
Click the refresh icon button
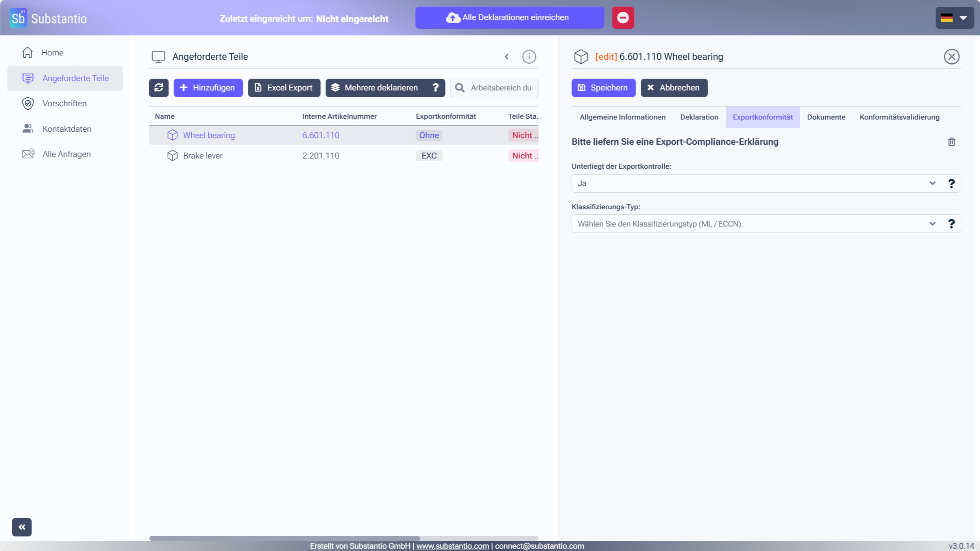coord(159,88)
